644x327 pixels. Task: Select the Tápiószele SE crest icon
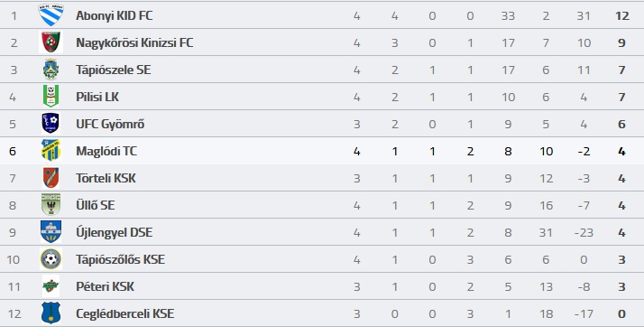51,70
